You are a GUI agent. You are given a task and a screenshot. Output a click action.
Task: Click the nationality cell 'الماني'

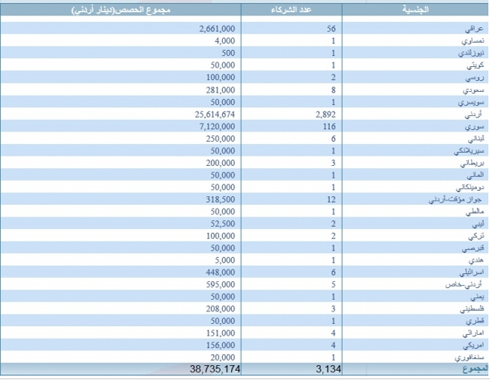(475, 175)
